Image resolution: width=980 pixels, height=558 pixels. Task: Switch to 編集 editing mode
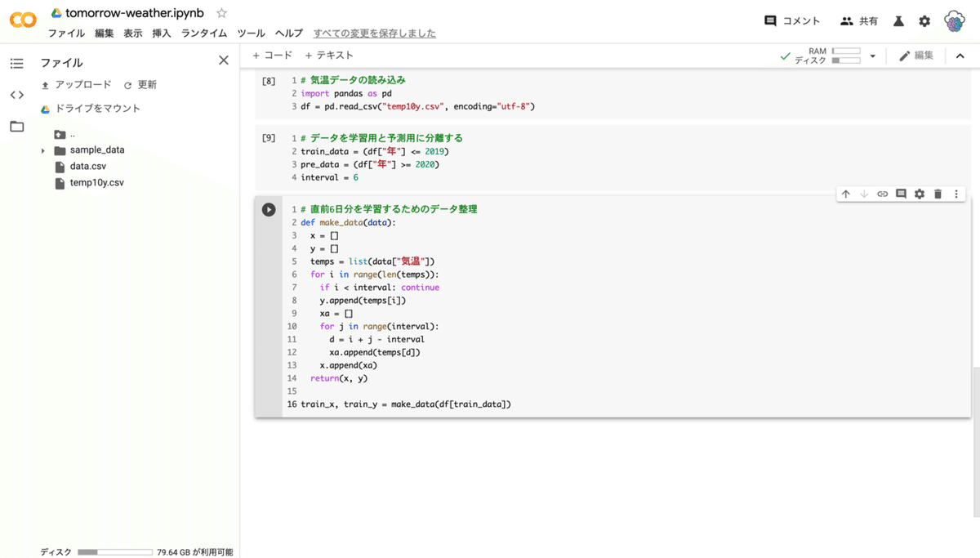pyautogui.click(x=916, y=56)
